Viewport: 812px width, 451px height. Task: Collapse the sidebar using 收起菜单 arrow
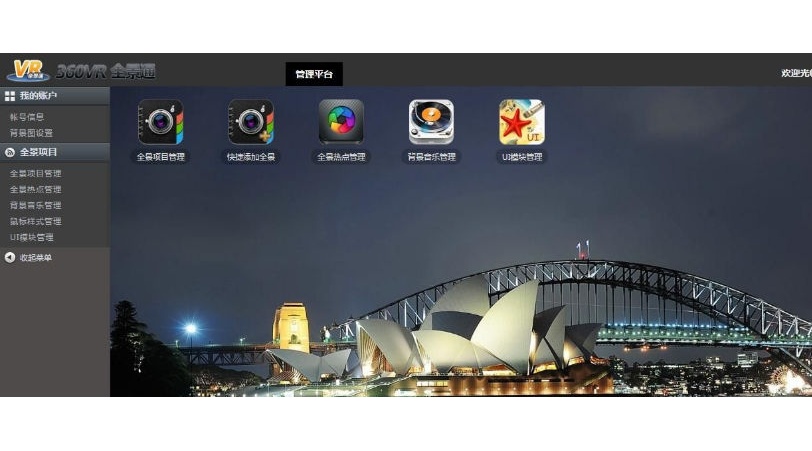(x=10, y=258)
